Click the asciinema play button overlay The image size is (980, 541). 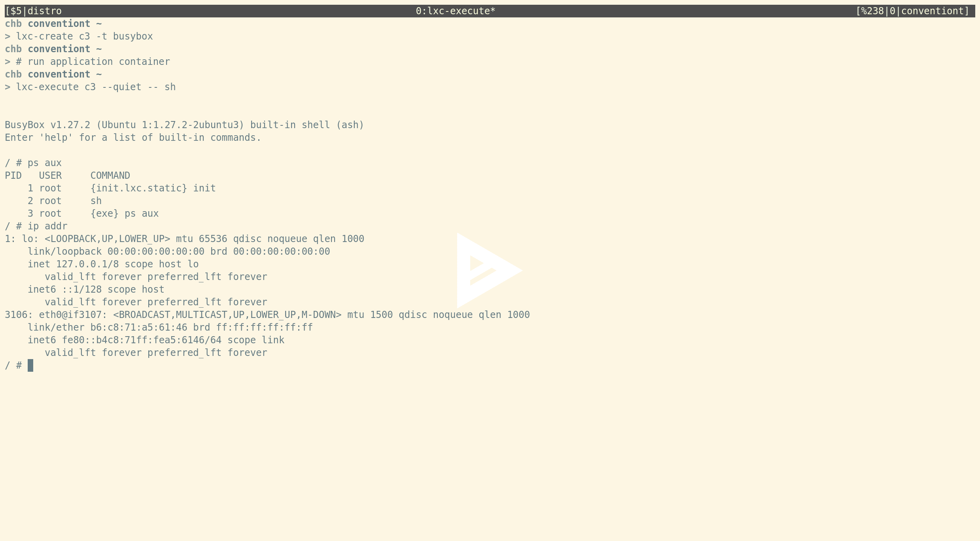point(490,270)
